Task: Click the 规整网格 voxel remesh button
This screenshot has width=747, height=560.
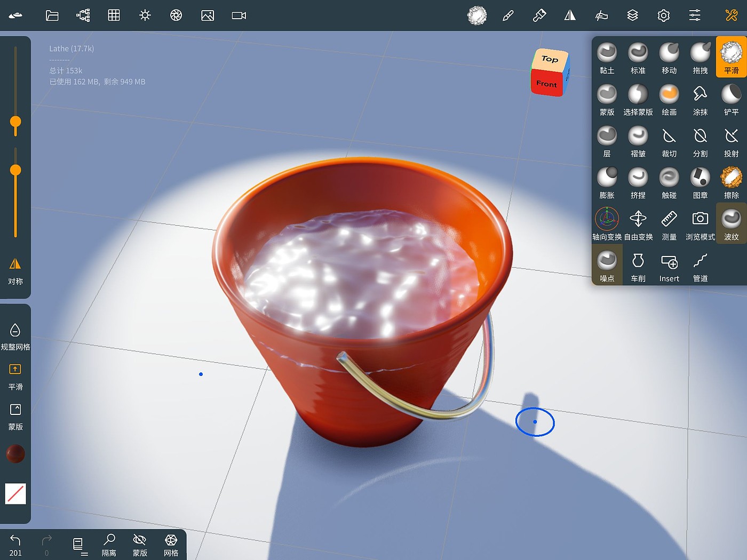Action: [15, 337]
